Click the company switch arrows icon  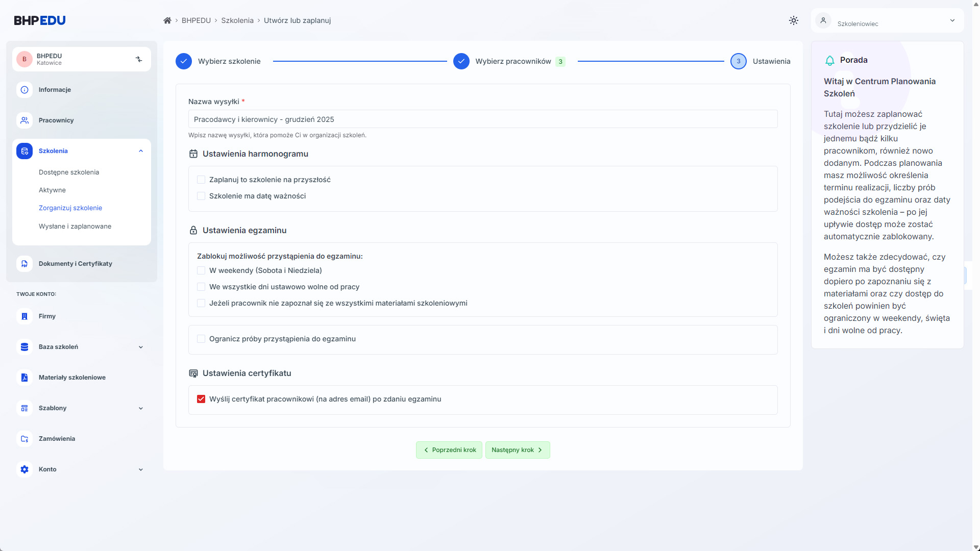139,59
